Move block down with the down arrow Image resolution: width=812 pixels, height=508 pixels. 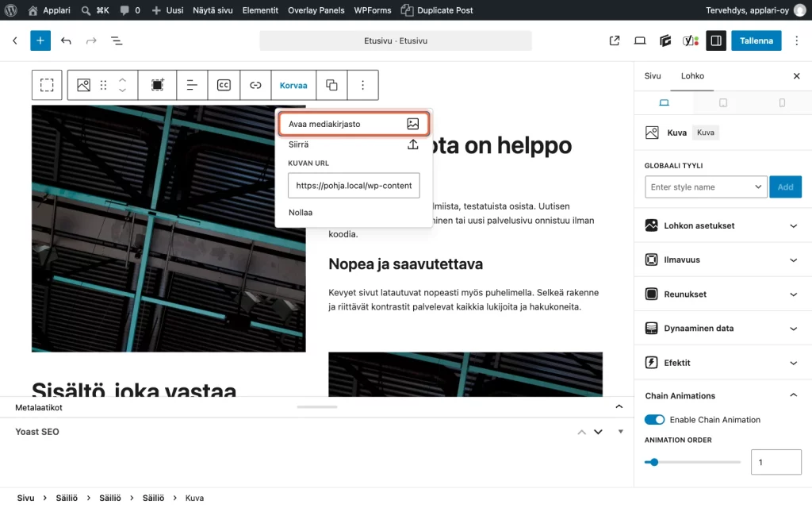click(x=122, y=90)
